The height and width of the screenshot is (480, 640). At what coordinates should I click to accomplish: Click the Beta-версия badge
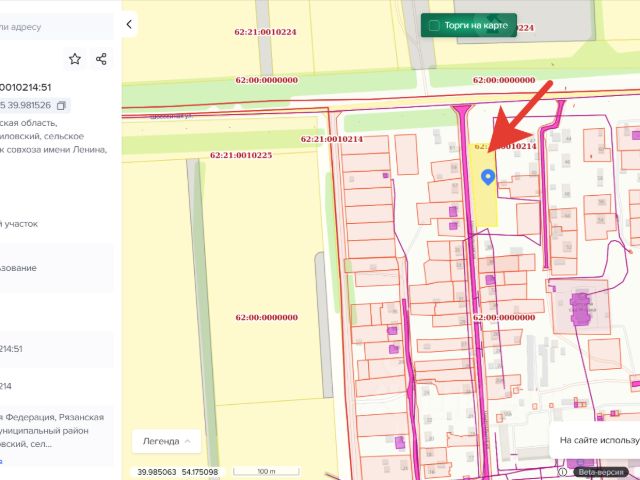click(601, 472)
